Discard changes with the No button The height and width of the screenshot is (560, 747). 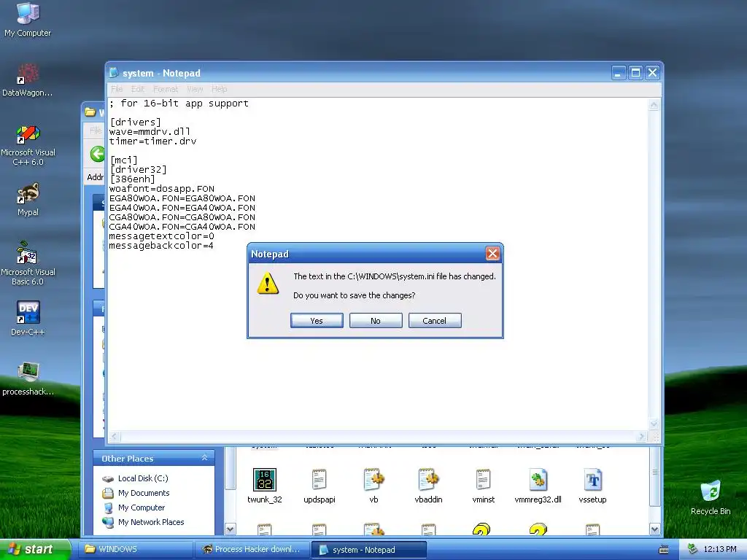(x=376, y=321)
